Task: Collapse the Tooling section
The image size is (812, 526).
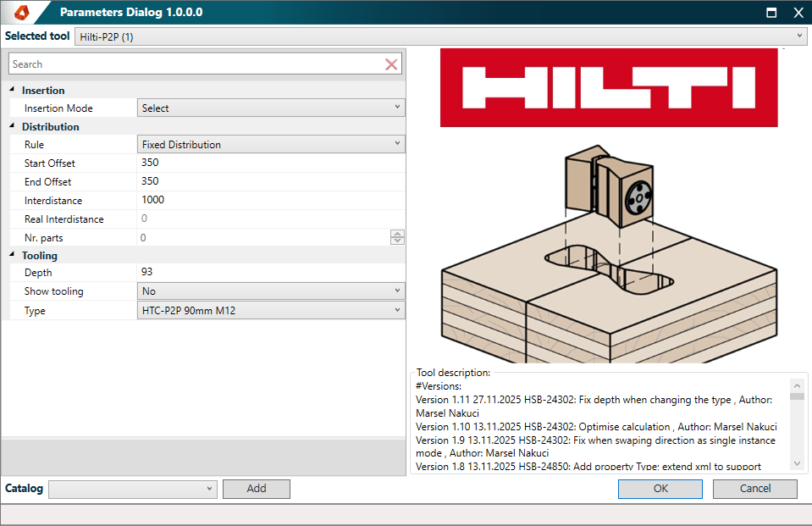Action: (x=12, y=254)
